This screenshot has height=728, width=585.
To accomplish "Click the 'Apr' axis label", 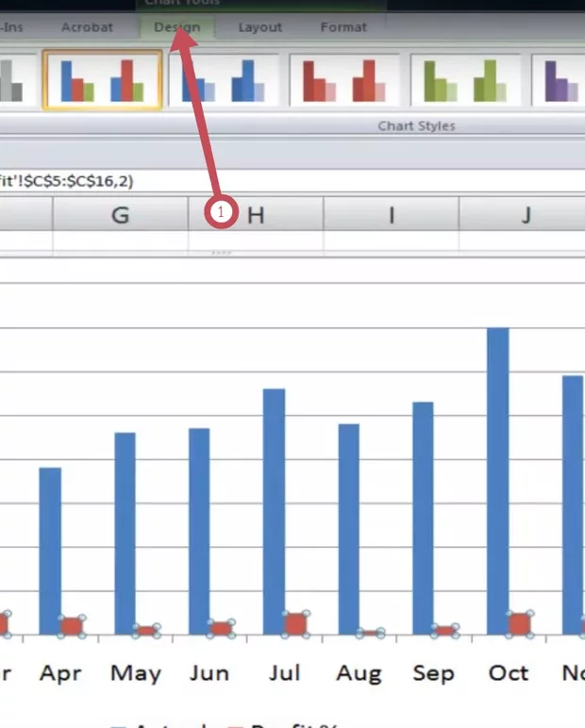I will tap(61, 672).
